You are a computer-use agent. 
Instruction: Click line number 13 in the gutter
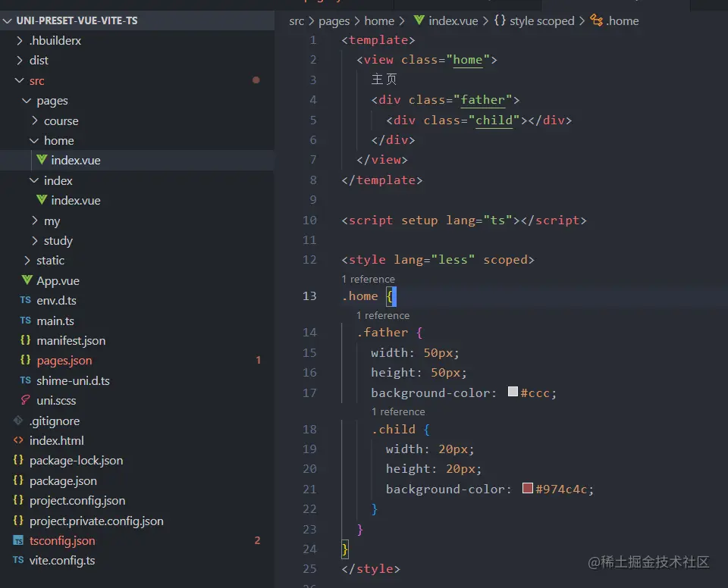pos(309,296)
